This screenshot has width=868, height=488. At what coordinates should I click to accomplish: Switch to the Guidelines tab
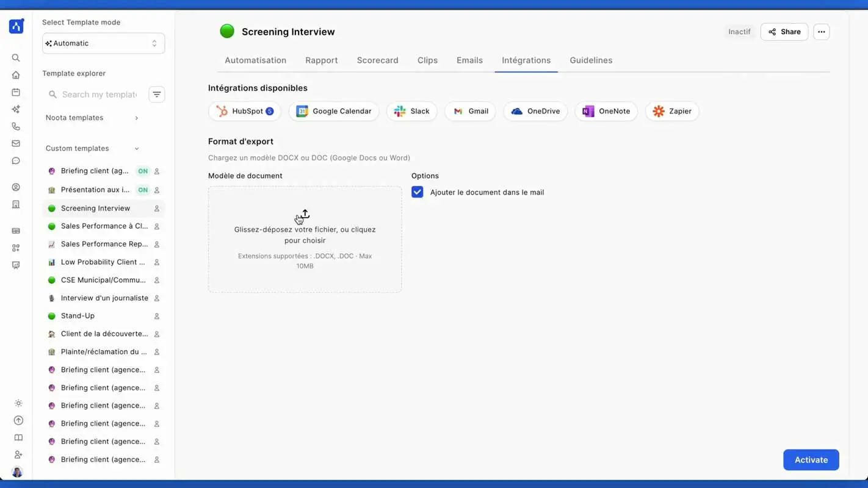tap(590, 60)
